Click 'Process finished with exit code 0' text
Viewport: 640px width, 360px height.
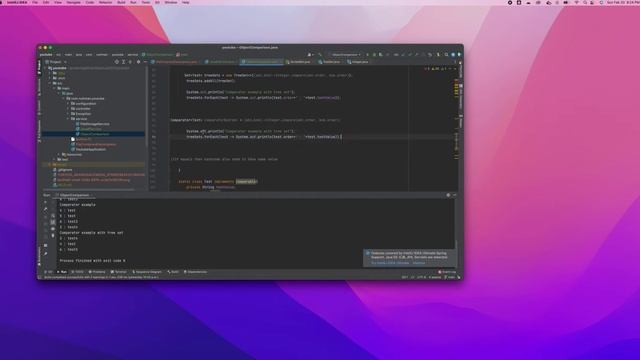pyautogui.click(x=93, y=260)
